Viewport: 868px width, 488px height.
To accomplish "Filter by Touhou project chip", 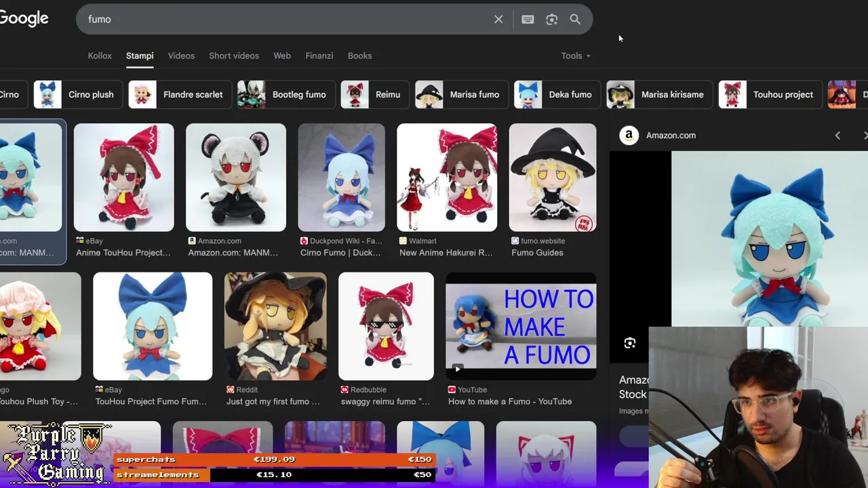I will coord(770,94).
